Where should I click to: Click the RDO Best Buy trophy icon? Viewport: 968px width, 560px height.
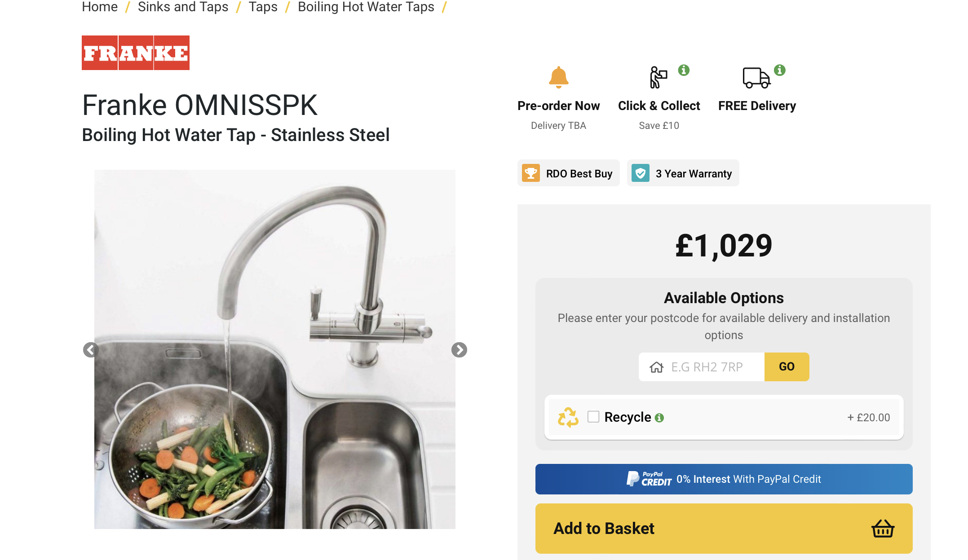(531, 173)
